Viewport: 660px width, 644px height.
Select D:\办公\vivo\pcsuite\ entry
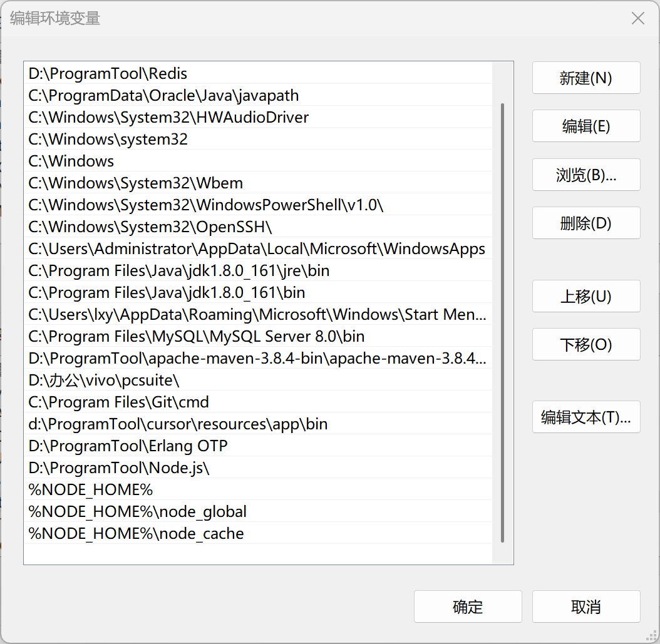[x=258, y=380]
